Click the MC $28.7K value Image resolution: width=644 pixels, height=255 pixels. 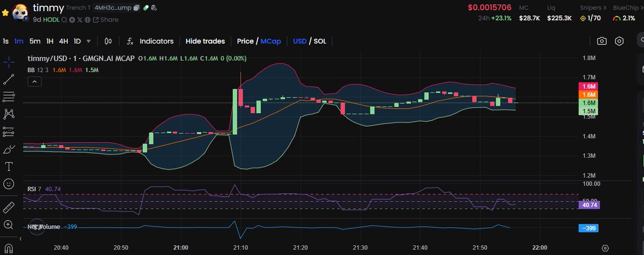point(529,18)
